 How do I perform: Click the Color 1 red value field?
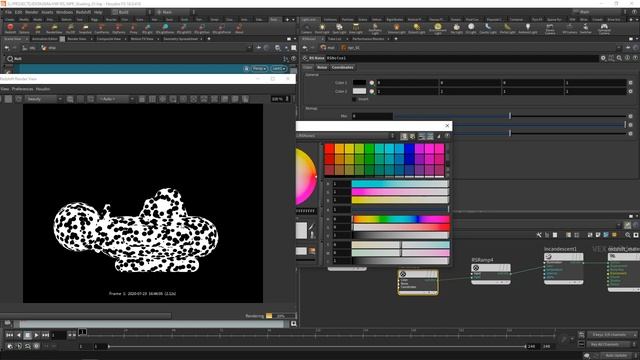[407, 82]
